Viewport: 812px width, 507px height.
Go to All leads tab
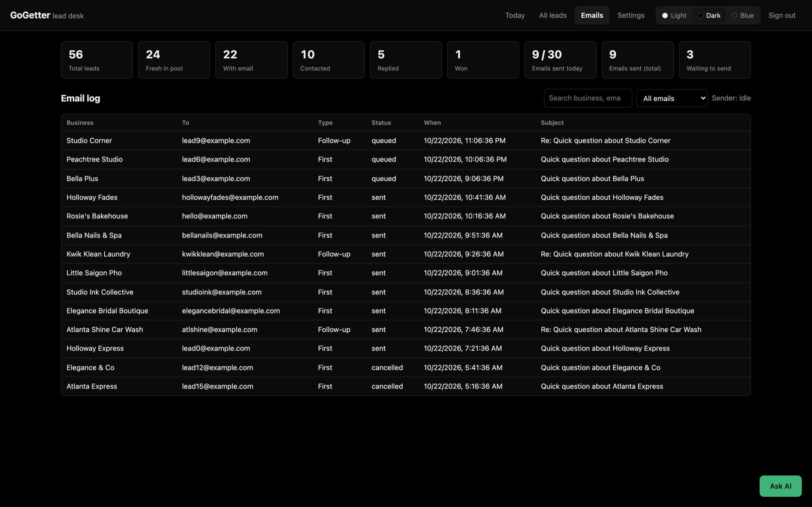[x=553, y=15]
